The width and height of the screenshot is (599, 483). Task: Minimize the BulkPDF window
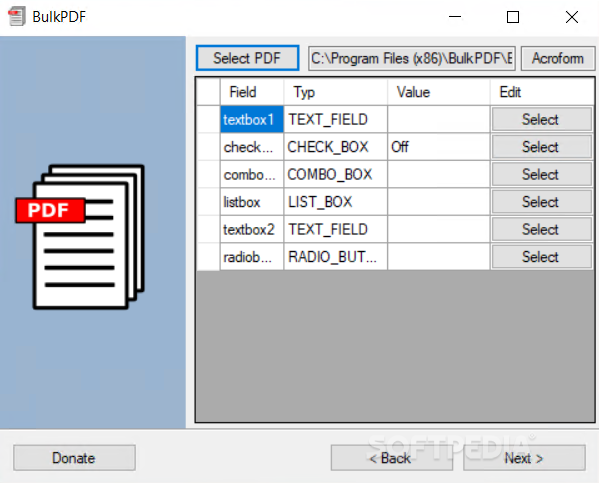455,17
